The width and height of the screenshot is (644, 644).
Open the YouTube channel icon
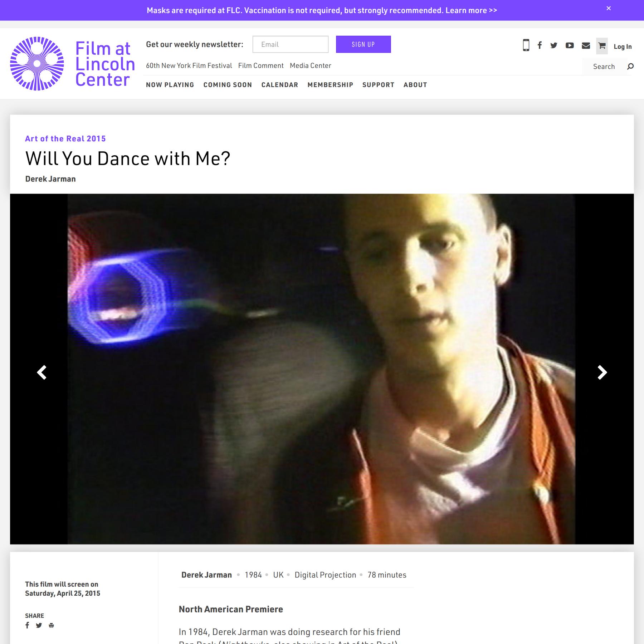tap(570, 45)
